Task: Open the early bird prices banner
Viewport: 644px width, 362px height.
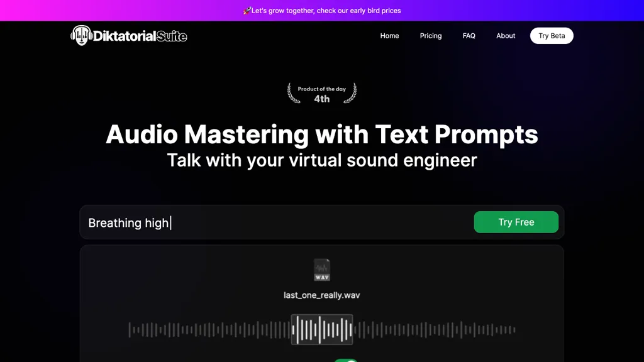Action: coord(322,11)
